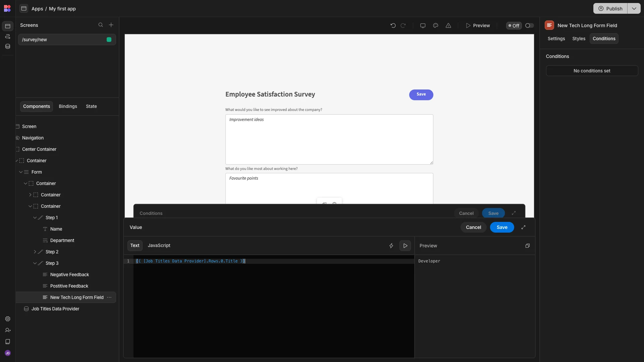Open the Styles tab

[579, 39]
